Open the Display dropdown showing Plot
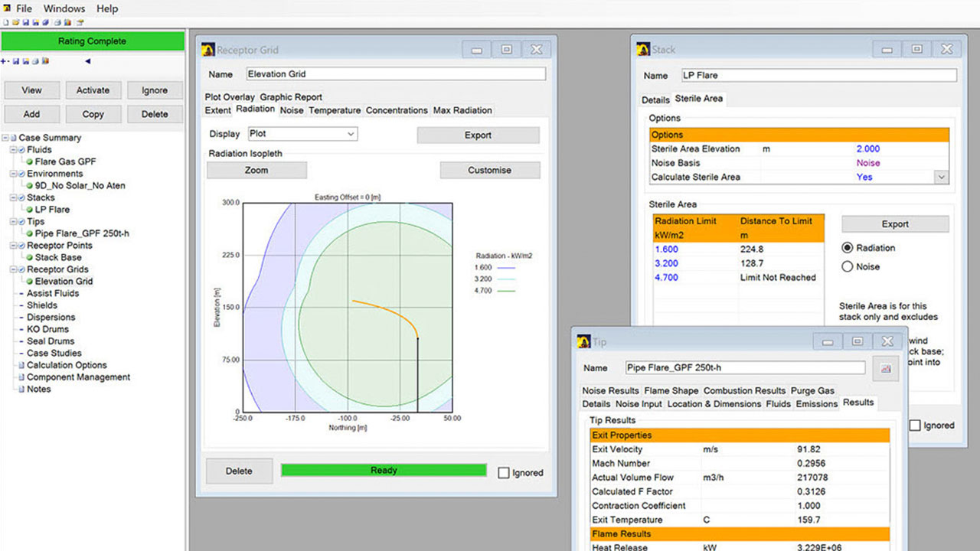 click(x=302, y=134)
